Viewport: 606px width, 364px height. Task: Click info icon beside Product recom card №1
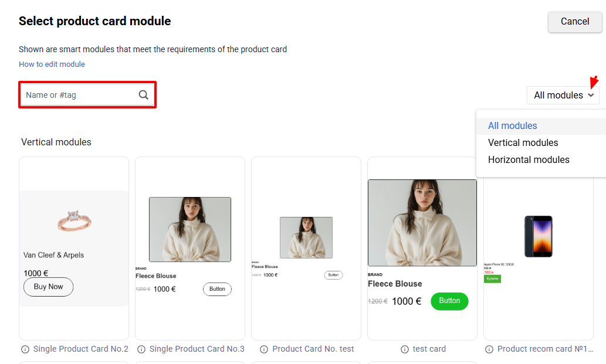pos(489,349)
